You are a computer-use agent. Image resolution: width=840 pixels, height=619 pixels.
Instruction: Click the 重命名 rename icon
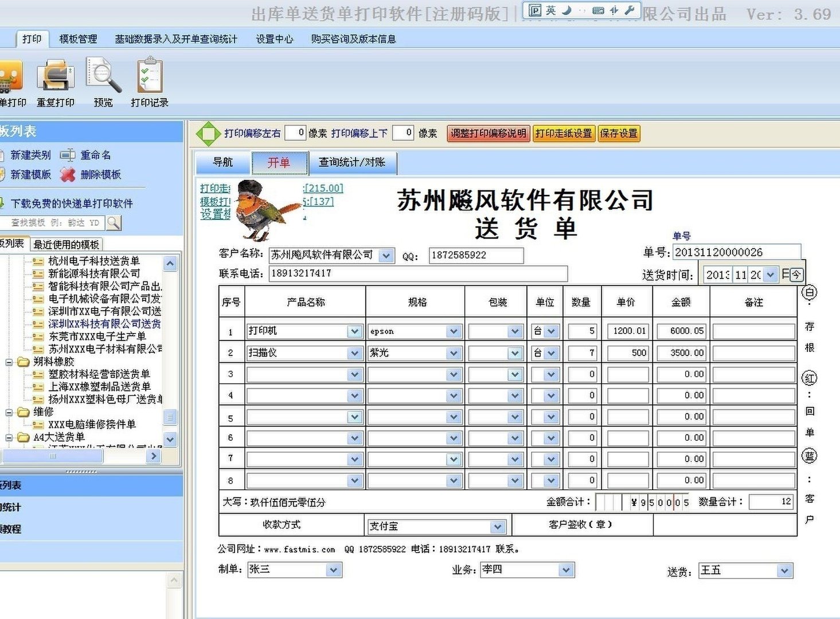pos(68,155)
